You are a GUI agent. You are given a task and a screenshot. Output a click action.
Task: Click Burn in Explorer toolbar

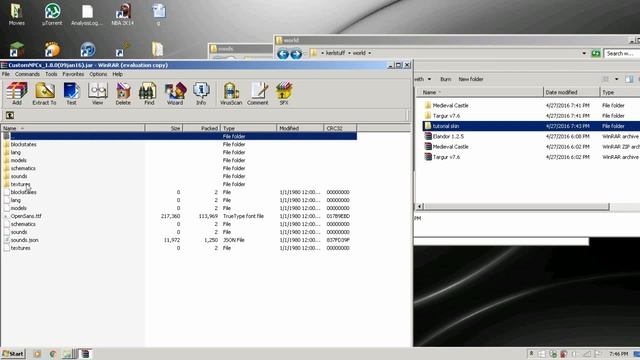pos(445,79)
